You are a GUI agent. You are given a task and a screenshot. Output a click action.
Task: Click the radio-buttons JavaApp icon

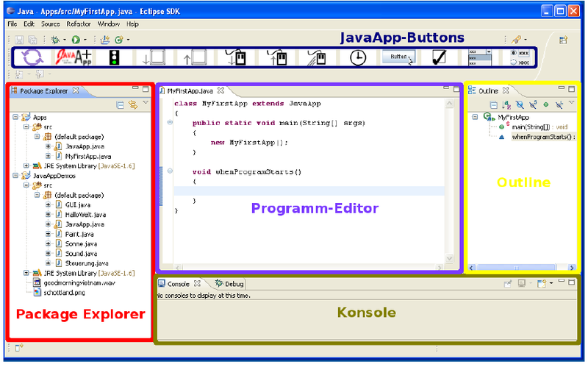point(520,58)
